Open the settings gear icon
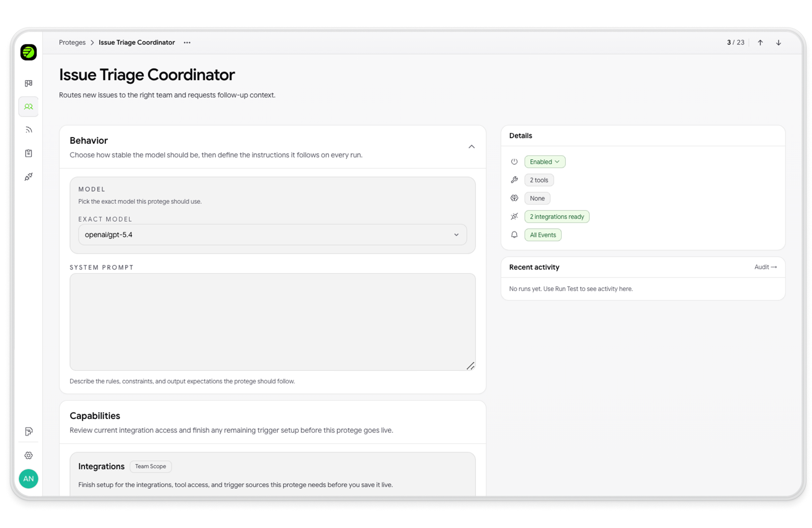The width and height of the screenshot is (812, 528). 29,456
